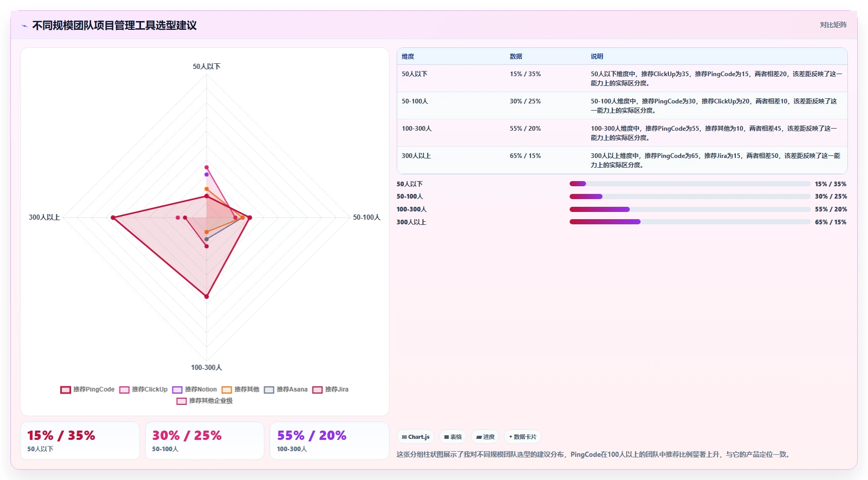Click the 65% / 15% value beside progress bar
The height and width of the screenshot is (480, 868).
(830, 222)
